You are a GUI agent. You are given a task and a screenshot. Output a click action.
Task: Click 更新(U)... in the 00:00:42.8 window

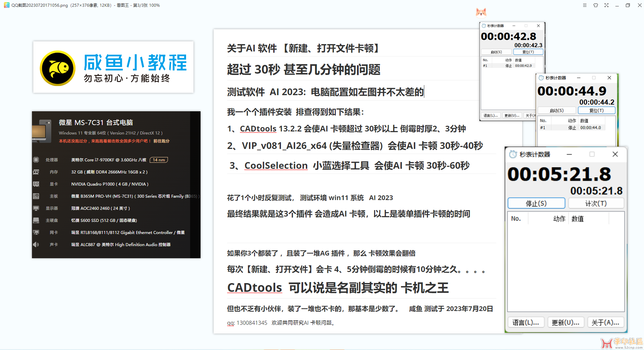click(512, 115)
